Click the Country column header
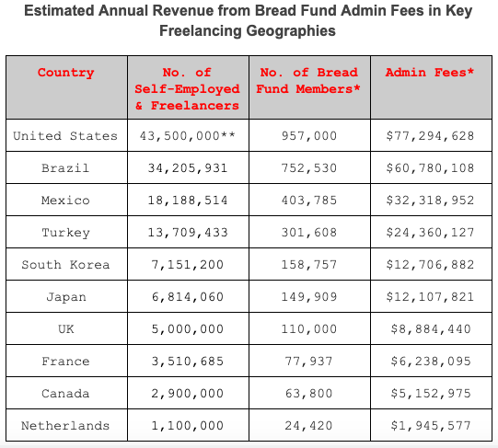 click(66, 87)
